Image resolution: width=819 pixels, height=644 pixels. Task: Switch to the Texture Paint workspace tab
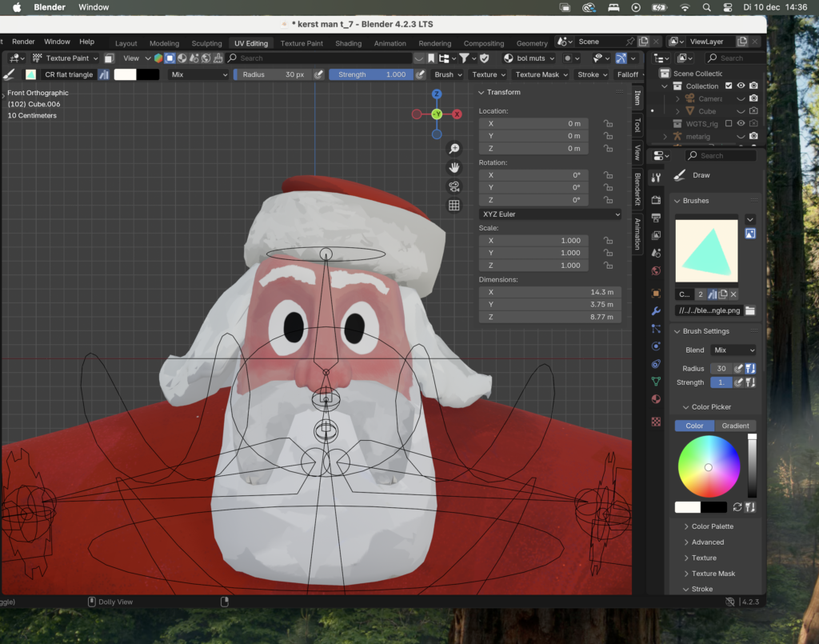302,43
